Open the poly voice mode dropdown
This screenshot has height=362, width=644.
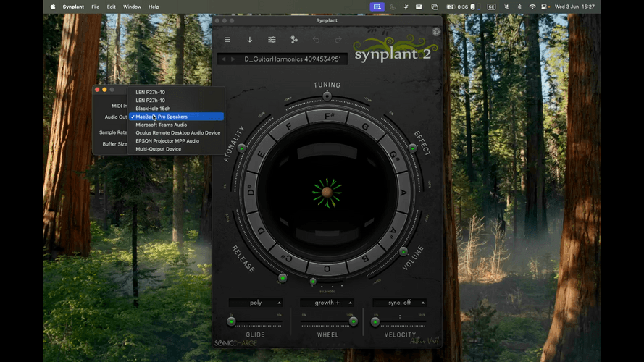point(256,303)
